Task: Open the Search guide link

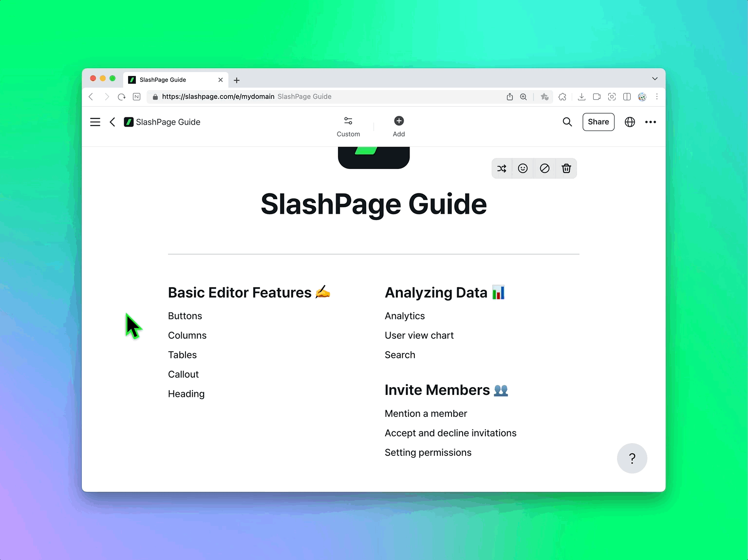Action: click(x=400, y=355)
